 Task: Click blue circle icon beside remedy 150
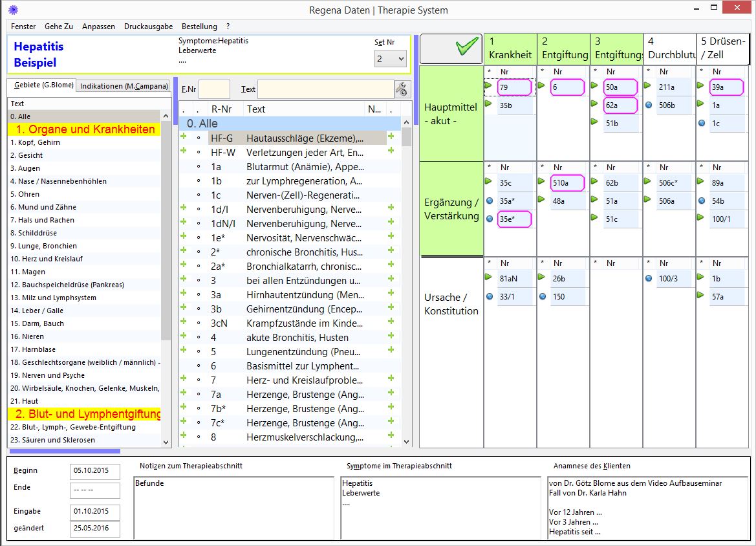pyautogui.click(x=543, y=296)
